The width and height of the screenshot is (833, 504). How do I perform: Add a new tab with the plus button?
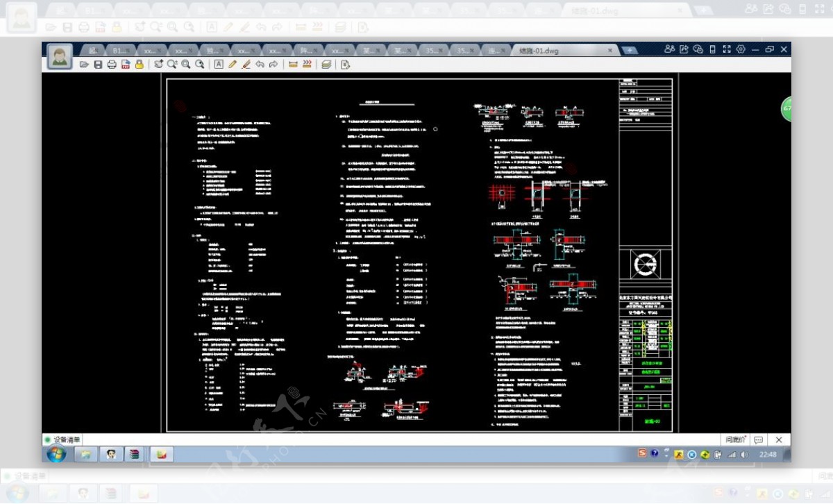(x=630, y=51)
